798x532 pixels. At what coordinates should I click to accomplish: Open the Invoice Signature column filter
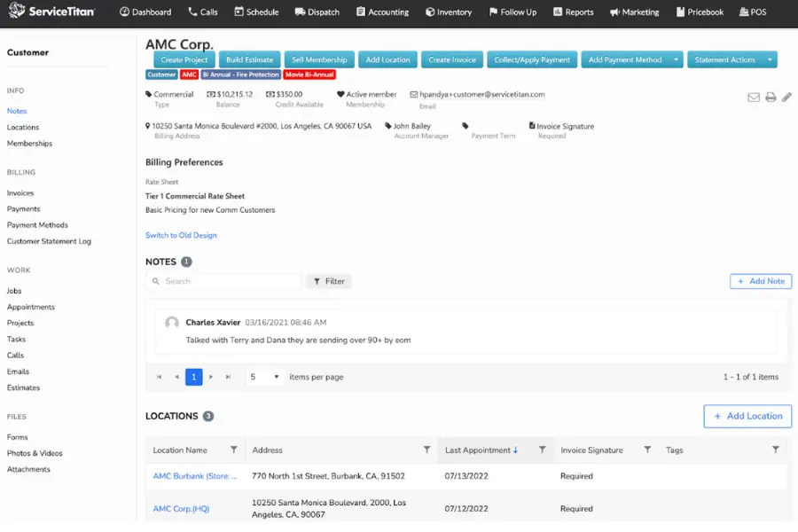(x=647, y=450)
